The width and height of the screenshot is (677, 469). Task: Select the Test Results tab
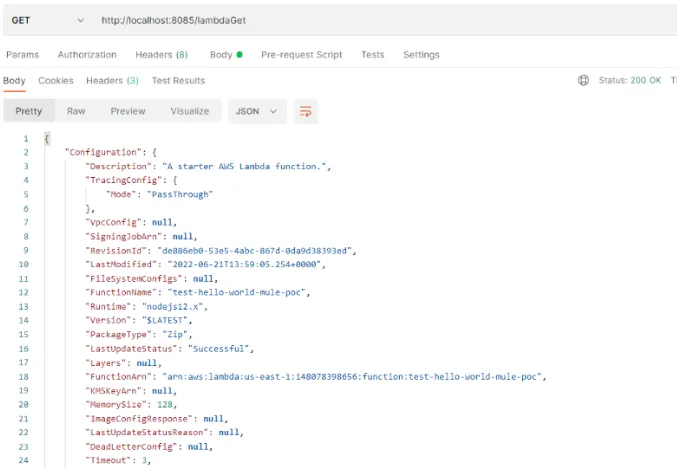pyautogui.click(x=178, y=81)
